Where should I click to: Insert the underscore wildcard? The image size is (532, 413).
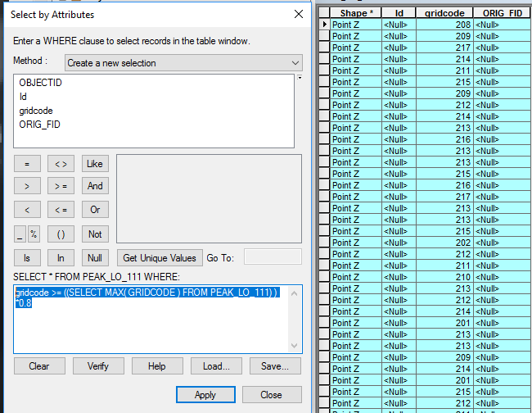[20, 234]
